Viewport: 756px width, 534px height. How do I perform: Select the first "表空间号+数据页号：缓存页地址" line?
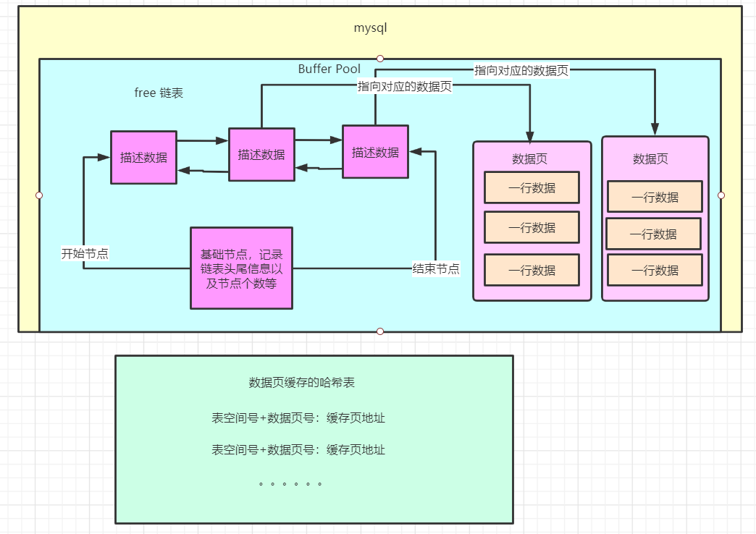click(298, 418)
